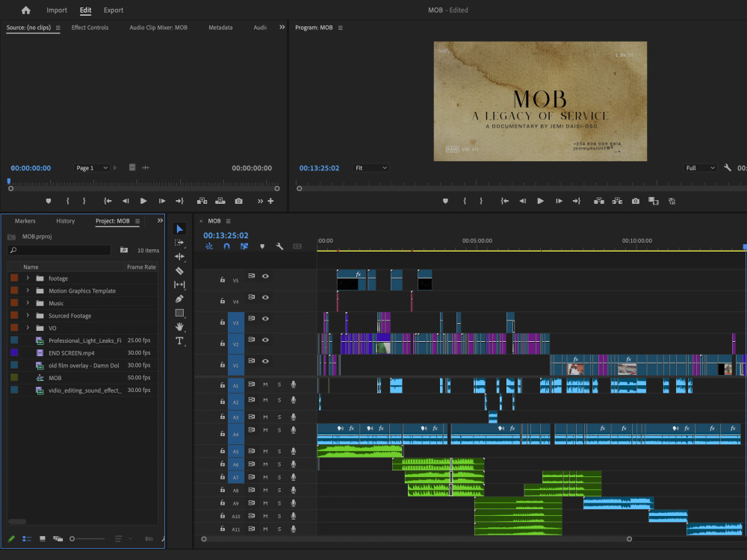Image resolution: width=747 pixels, height=560 pixels.
Task: Enable voice-over record on track A3
Action: click(x=294, y=417)
